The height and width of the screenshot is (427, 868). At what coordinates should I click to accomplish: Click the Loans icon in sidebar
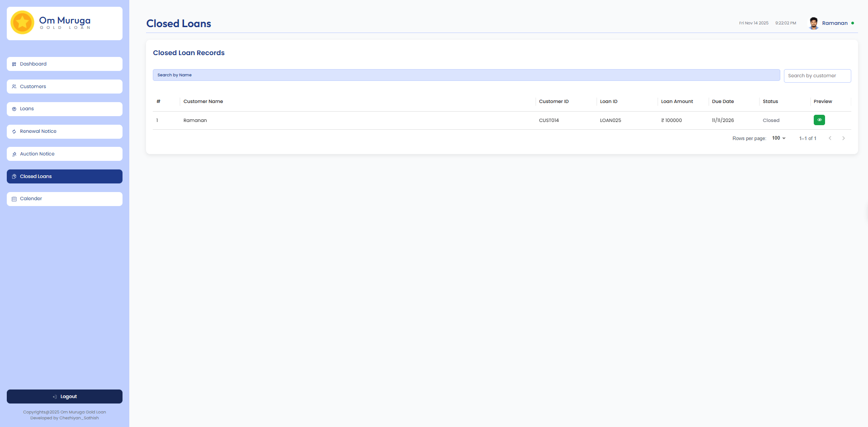[x=14, y=109]
